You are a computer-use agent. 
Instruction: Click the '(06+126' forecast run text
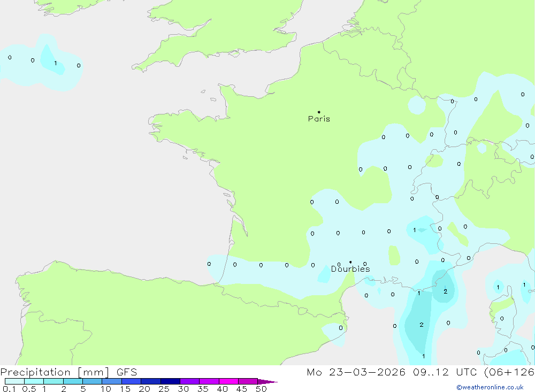pyautogui.click(x=509, y=372)
